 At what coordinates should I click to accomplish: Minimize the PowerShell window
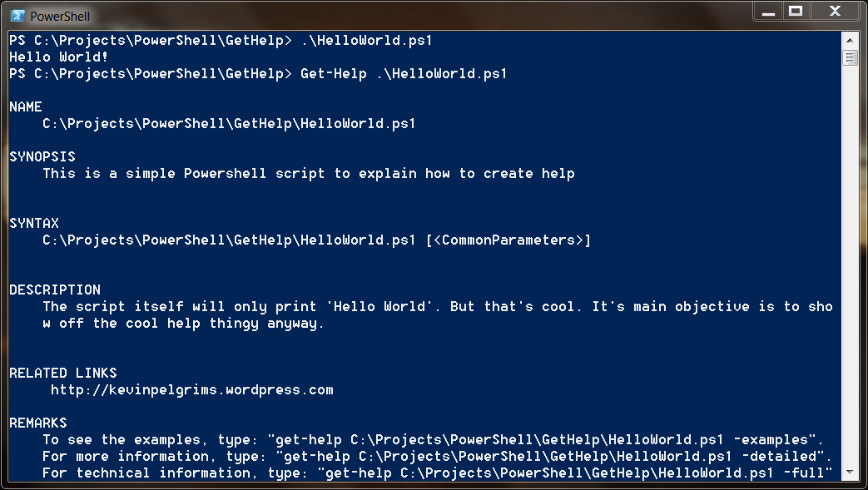click(x=771, y=11)
